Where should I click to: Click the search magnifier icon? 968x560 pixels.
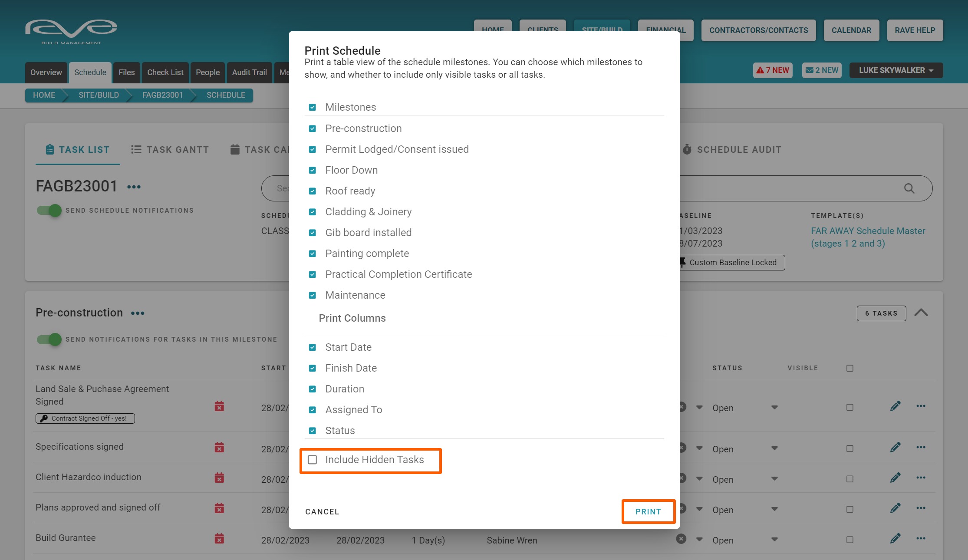click(x=909, y=188)
